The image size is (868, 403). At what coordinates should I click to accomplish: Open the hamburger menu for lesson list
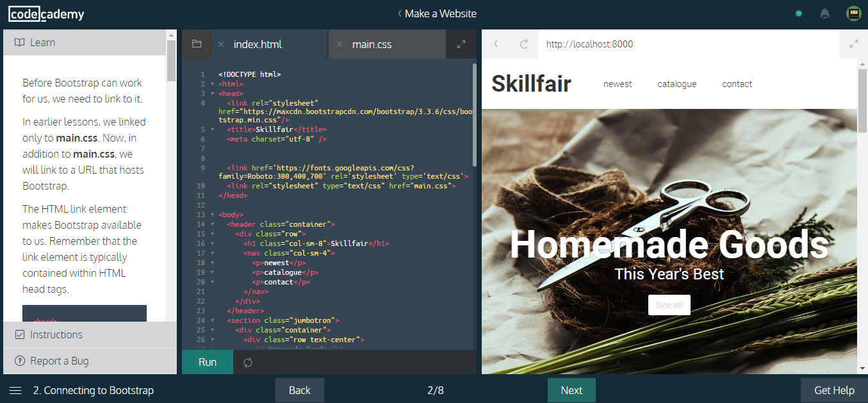tap(15, 390)
